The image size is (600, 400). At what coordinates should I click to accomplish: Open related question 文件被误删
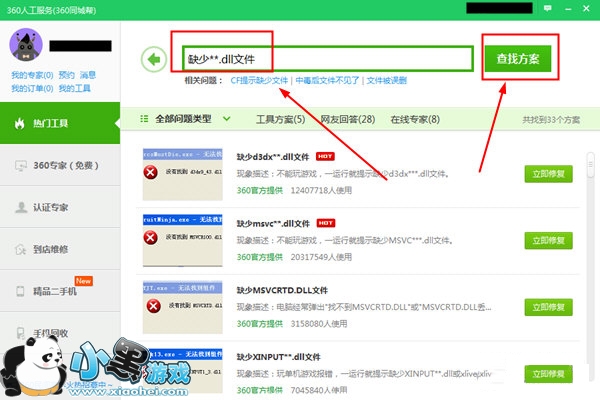tap(386, 80)
